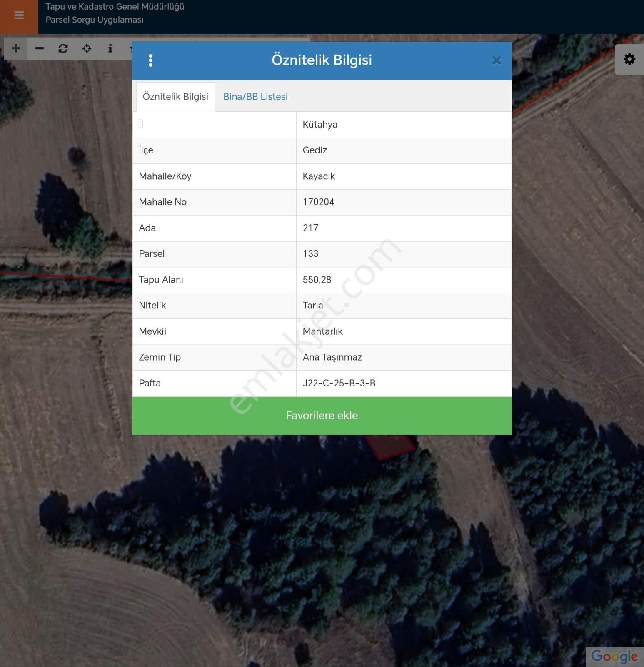
Task: Switch to Öznitelik Bilgisi tab
Action: (175, 97)
